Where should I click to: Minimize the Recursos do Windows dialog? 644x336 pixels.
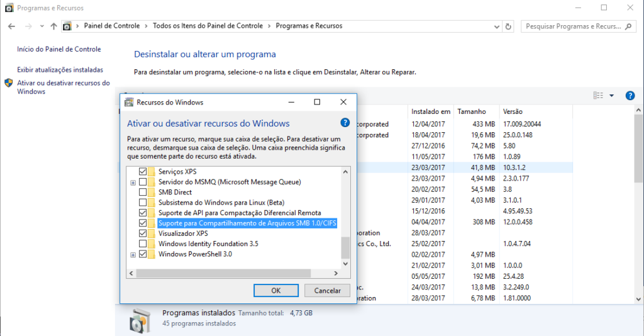[x=291, y=102]
